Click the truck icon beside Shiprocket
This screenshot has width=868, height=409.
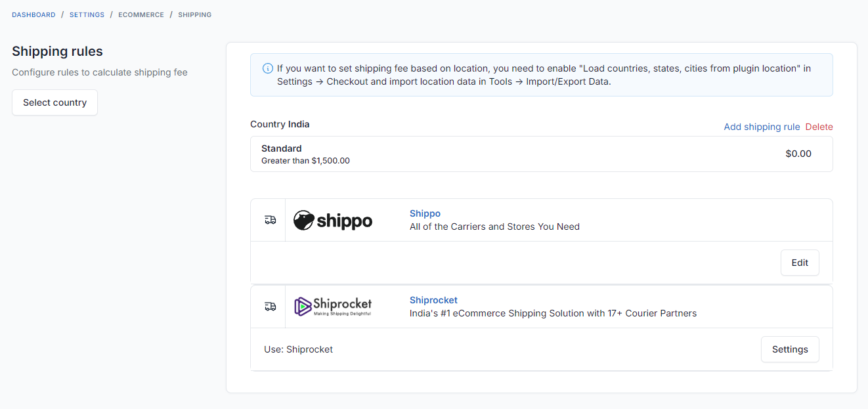point(270,307)
